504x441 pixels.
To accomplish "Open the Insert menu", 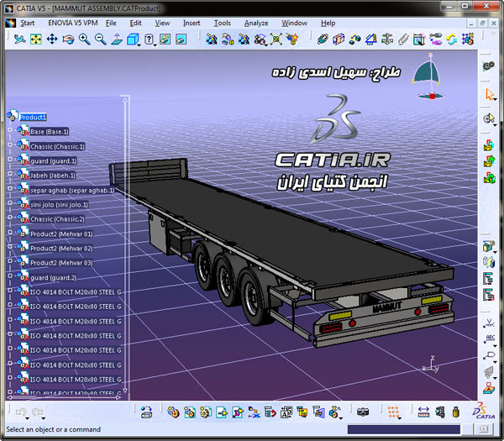I will (192, 24).
